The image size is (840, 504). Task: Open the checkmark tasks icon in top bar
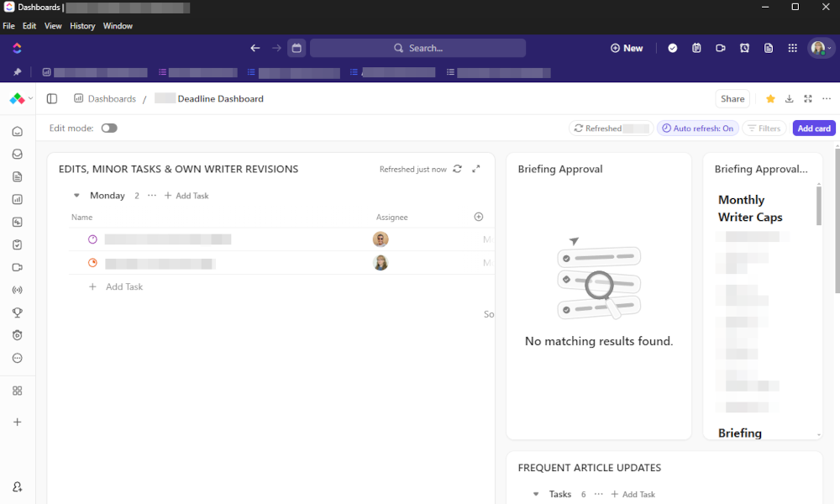pyautogui.click(x=672, y=48)
